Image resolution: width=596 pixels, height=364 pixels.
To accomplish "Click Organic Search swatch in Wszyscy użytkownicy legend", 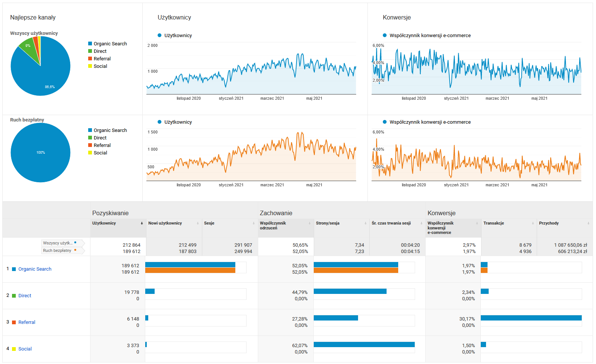I will [x=90, y=44].
